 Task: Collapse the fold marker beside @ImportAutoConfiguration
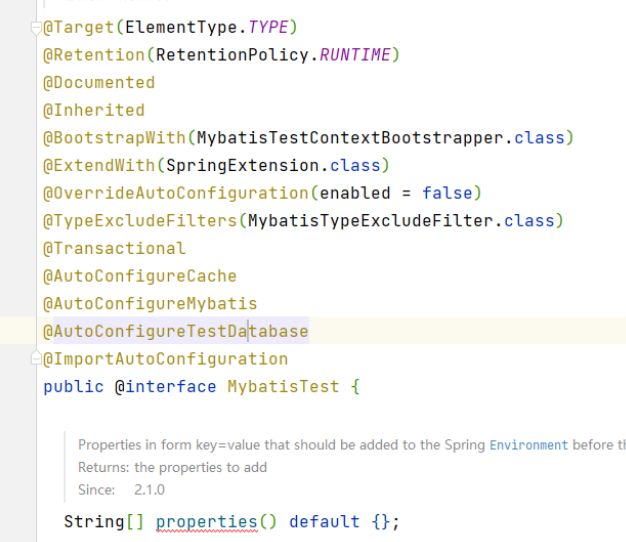36,358
